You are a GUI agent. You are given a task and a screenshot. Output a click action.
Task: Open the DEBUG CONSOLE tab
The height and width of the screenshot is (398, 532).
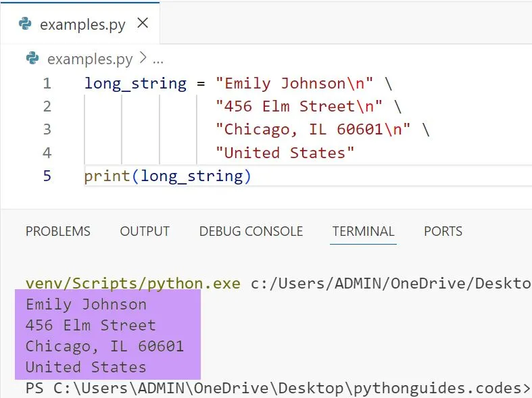coord(251,231)
